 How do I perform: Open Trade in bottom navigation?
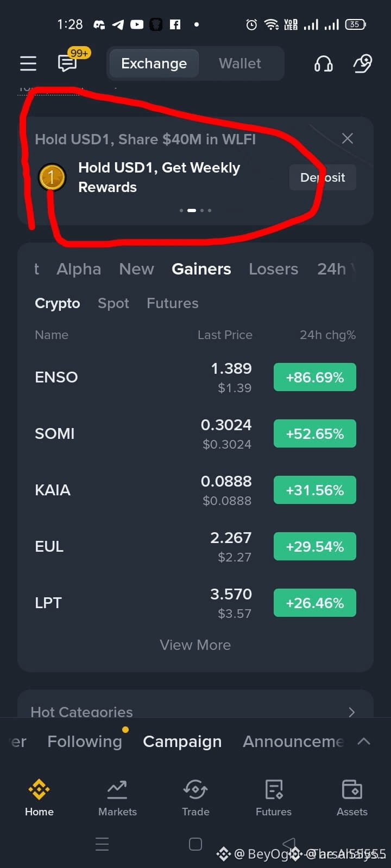coord(195,798)
